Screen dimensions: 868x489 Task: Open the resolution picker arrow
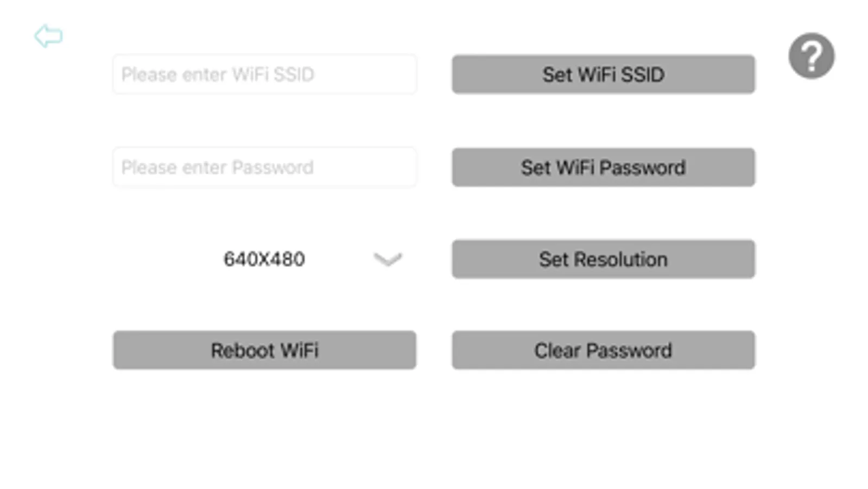coord(388,259)
